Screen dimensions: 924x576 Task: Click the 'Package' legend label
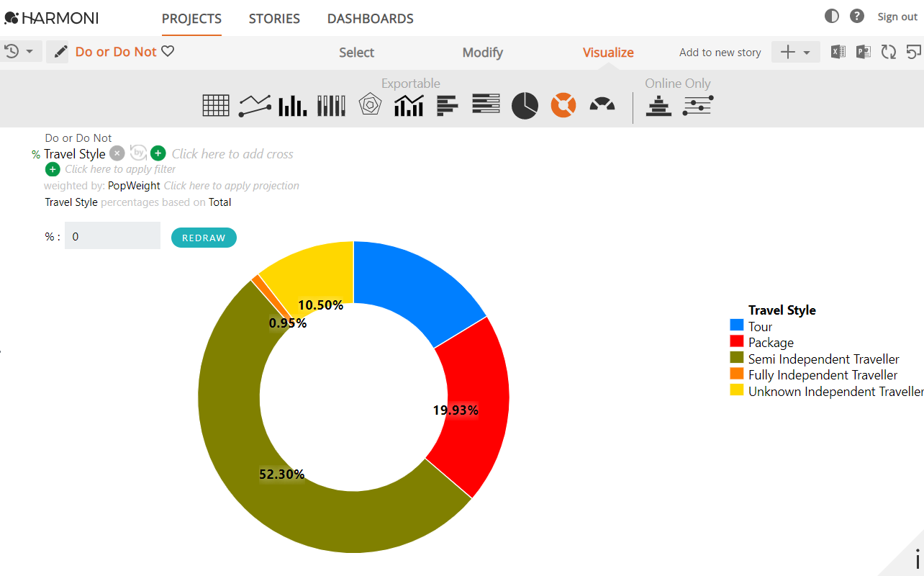tap(771, 343)
